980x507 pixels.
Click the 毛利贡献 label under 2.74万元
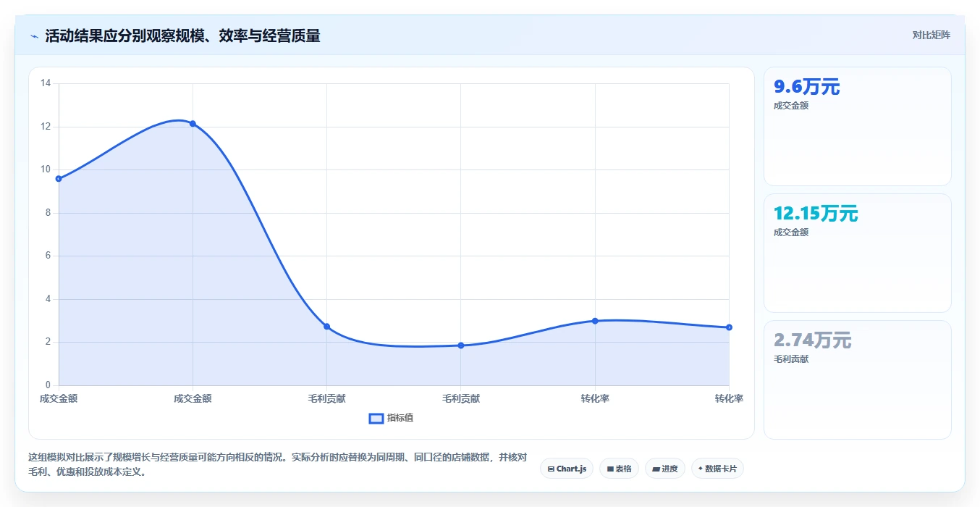tap(790, 359)
